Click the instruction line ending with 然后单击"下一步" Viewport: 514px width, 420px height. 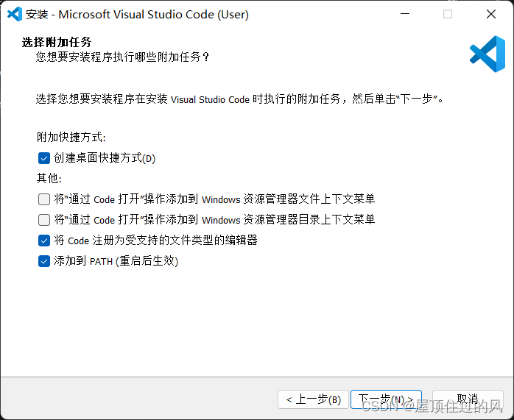[x=239, y=99]
